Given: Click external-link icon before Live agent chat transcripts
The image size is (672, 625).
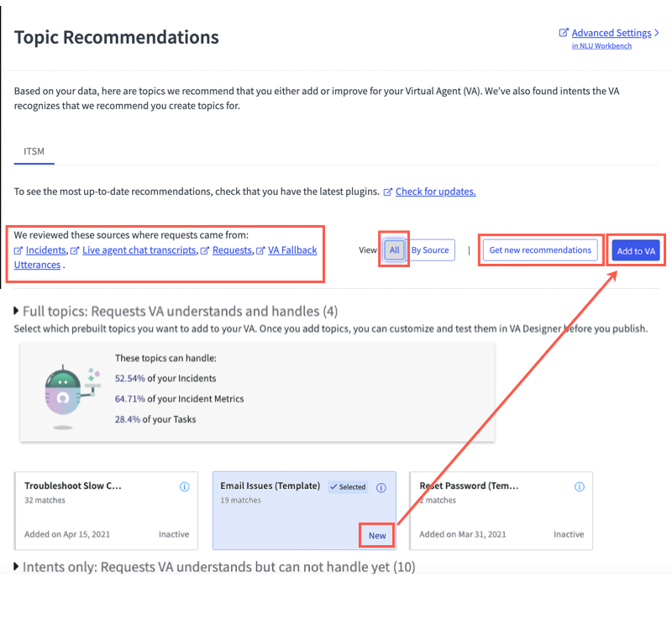Looking at the screenshot, I should (x=75, y=250).
